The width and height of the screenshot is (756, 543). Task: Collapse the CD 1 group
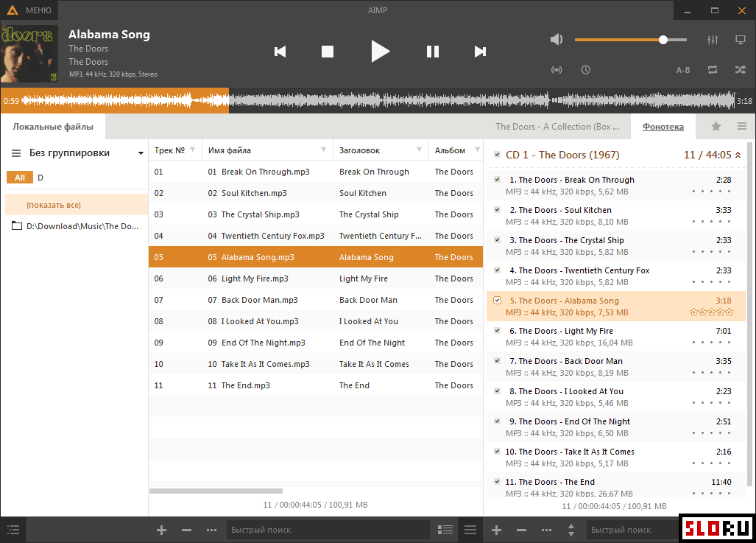point(738,155)
